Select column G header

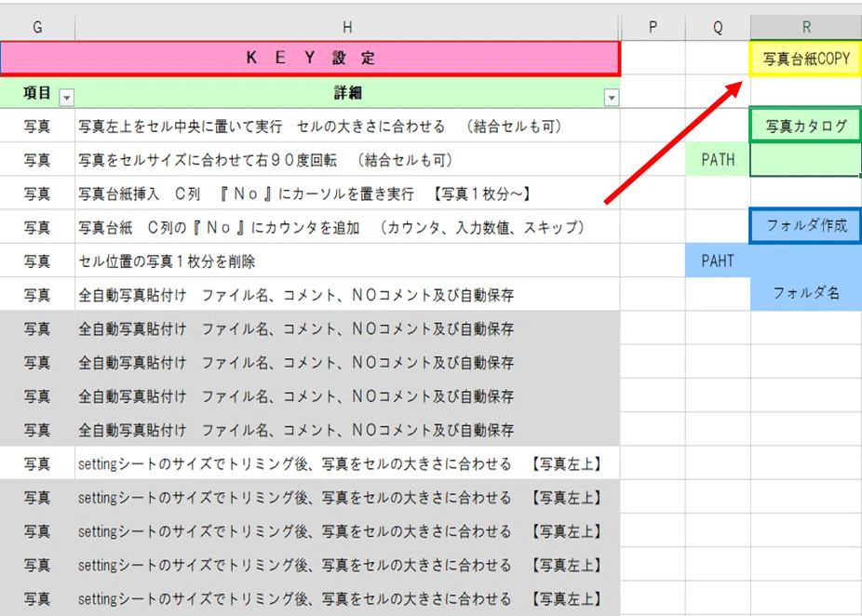tap(37, 27)
